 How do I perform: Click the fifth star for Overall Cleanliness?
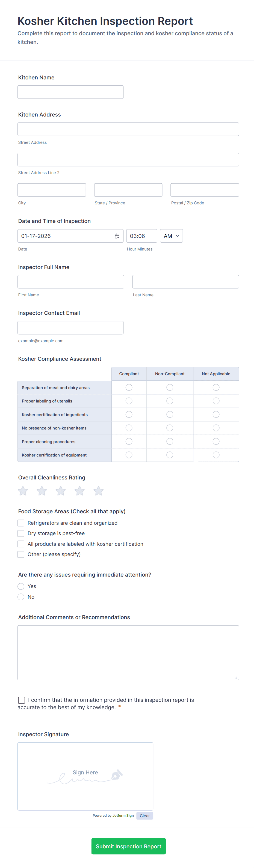(x=98, y=491)
